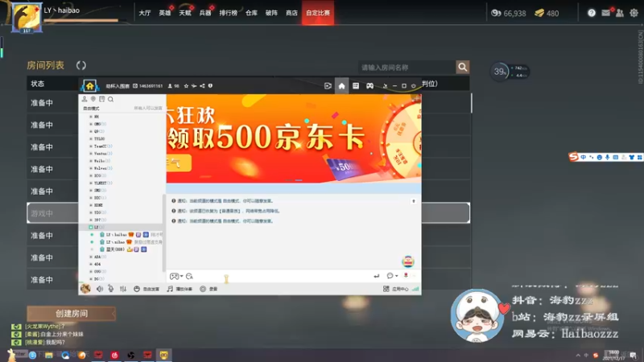
Task: Open the YY video playback icon
Action: [328, 86]
